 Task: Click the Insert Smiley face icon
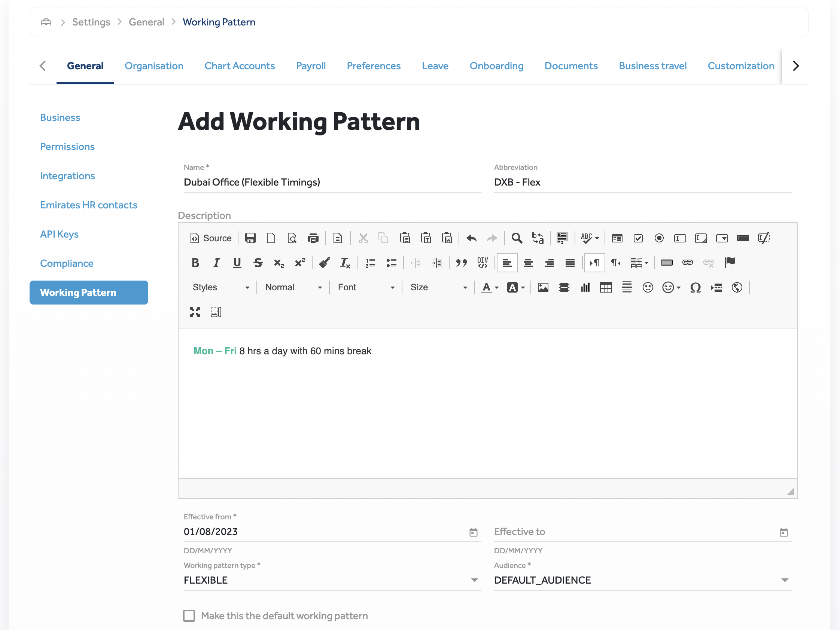tap(648, 287)
